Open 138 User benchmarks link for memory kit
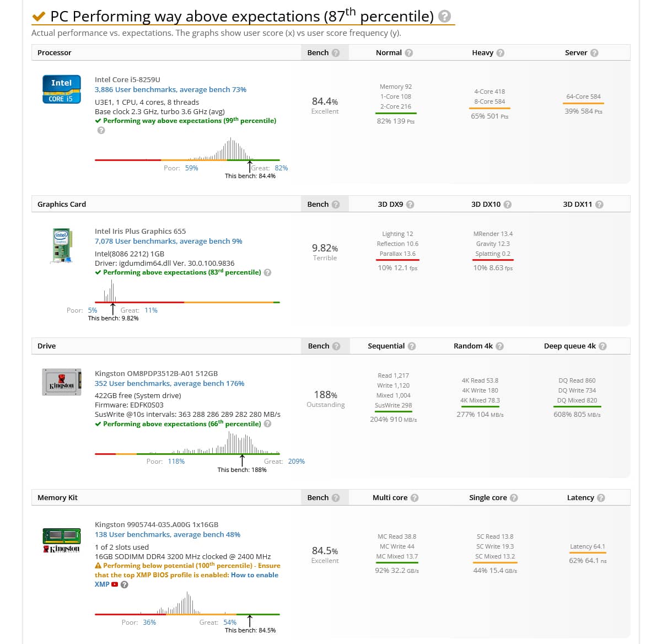This screenshot has height=644, width=662. pyautogui.click(x=167, y=535)
